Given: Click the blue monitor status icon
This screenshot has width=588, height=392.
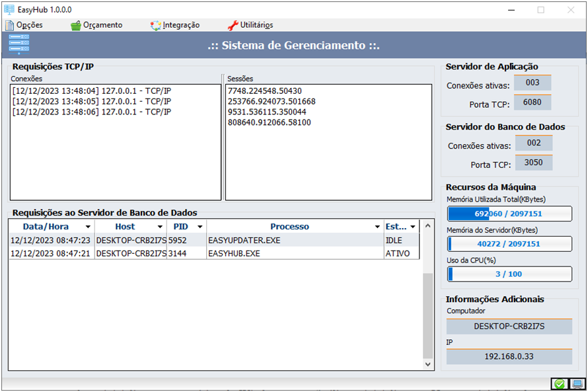Looking at the screenshot, I should 577,384.
